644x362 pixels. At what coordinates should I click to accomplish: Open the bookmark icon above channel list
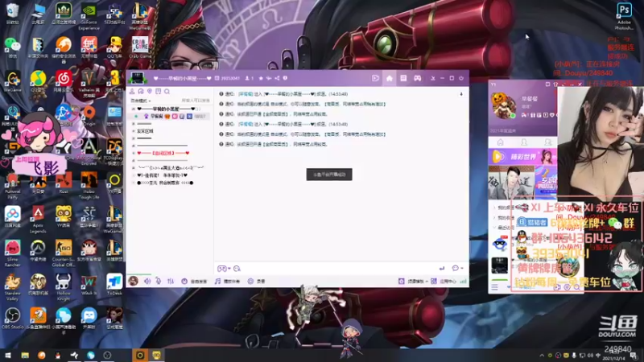click(x=158, y=91)
